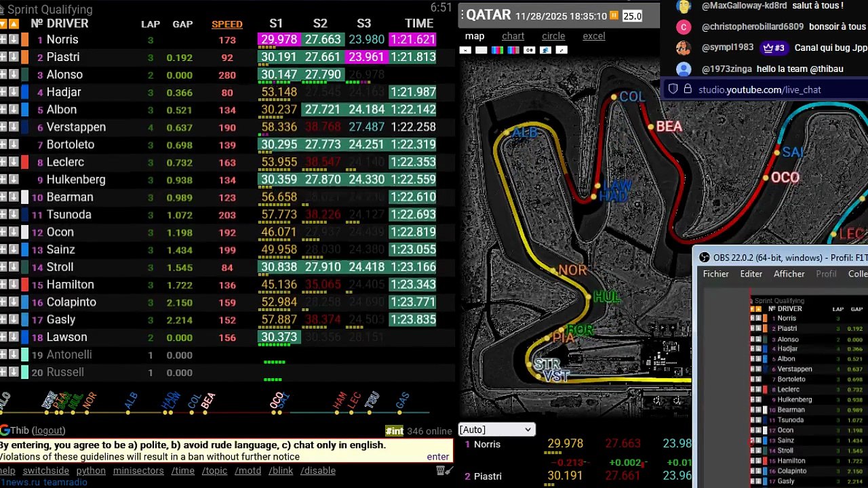This screenshot has height=488, width=868.
Task: Click the down-arrow icon on Alonso row
Action: click(x=14, y=75)
